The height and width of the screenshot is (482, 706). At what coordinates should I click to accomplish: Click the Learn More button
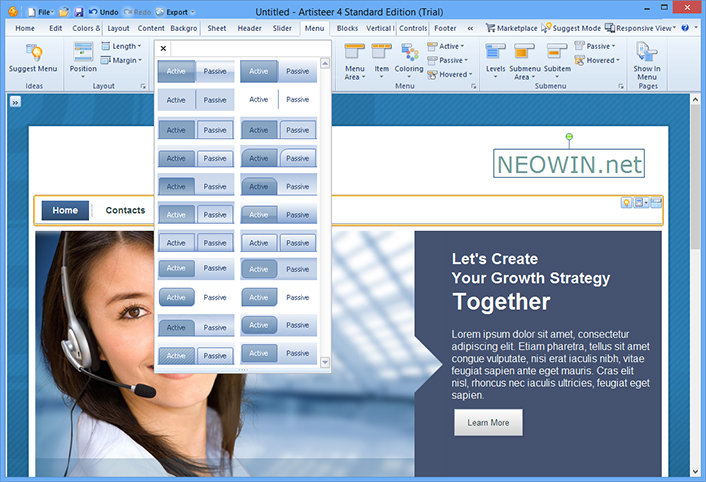click(488, 422)
